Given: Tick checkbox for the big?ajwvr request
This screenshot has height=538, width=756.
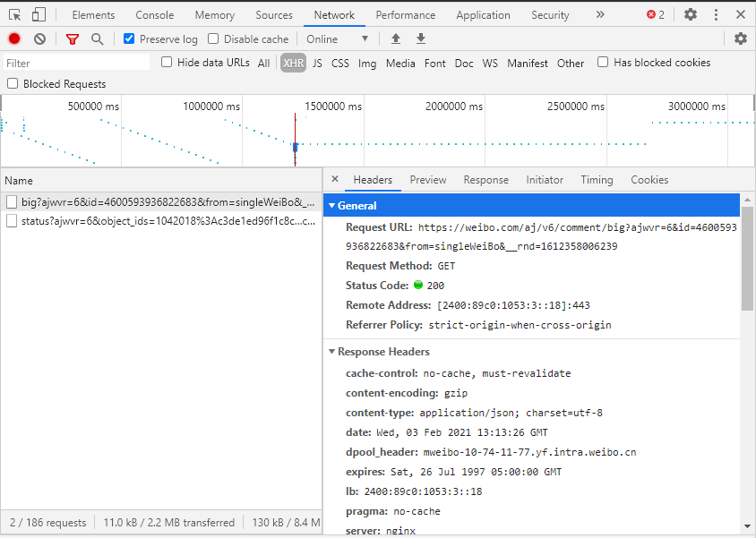Looking at the screenshot, I should 12,202.
